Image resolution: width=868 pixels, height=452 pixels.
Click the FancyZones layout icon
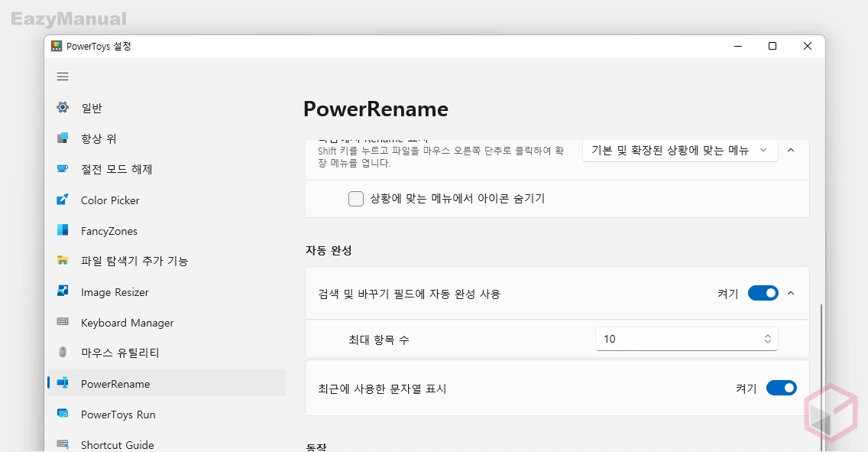tap(63, 230)
